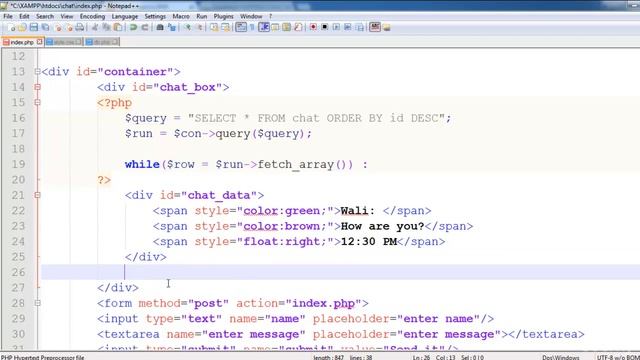The height and width of the screenshot is (360, 640).
Task: Collapse the chat_box div fold at line 14
Action: click(38, 87)
